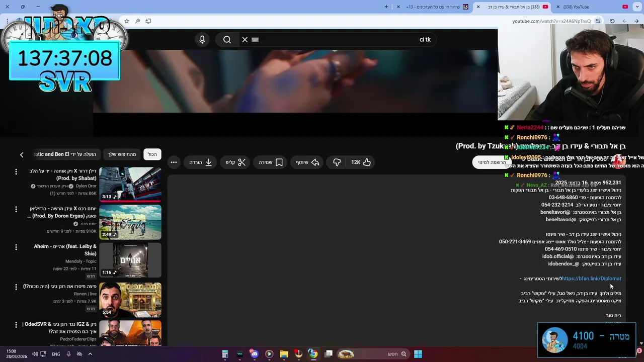Clear the search box with X
The width and height of the screenshot is (644, 362).
245,40
